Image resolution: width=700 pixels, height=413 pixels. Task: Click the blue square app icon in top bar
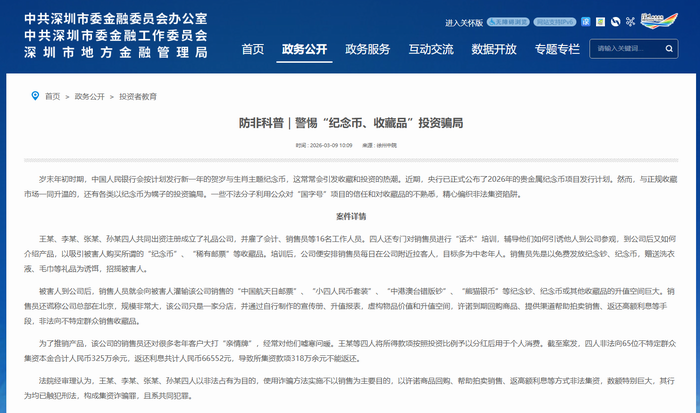[585, 22]
